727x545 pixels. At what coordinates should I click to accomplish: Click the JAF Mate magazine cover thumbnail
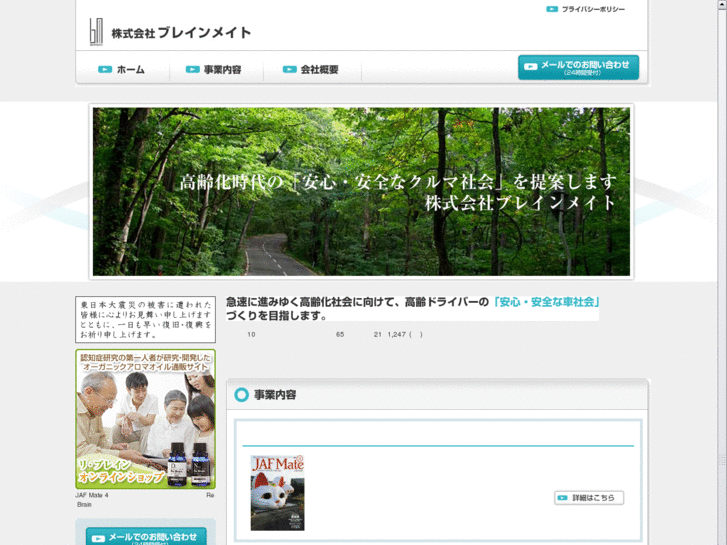pos(277,493)
